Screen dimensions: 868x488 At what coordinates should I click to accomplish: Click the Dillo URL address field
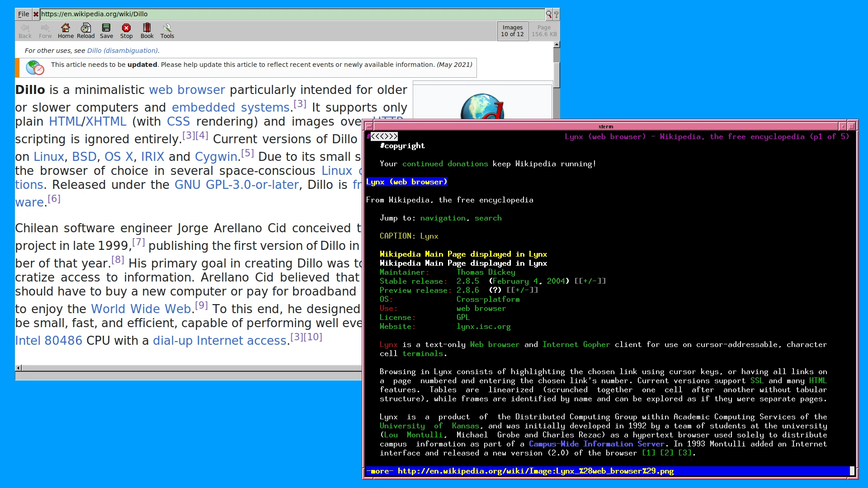pos(292,14)
